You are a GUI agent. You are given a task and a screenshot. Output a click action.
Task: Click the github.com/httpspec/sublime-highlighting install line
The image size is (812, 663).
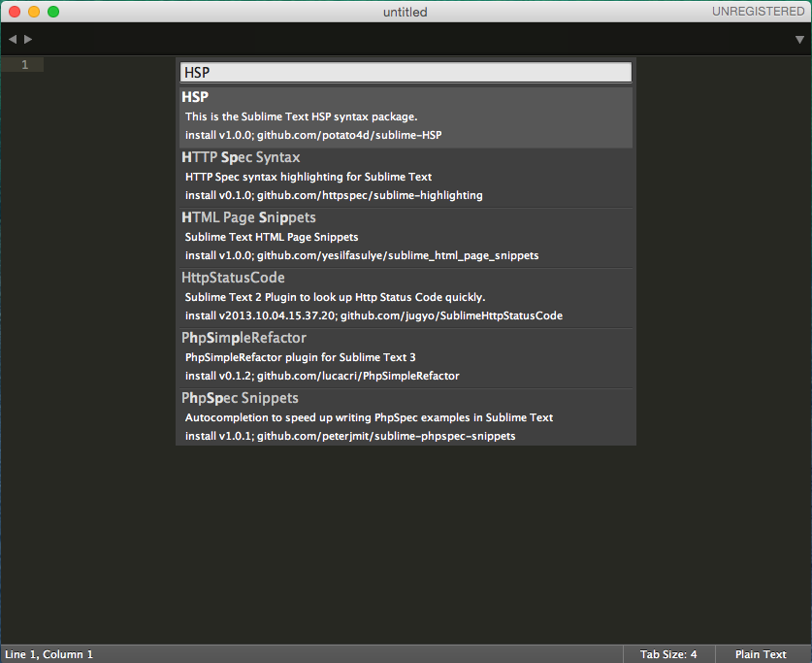(x=334, y=195)
